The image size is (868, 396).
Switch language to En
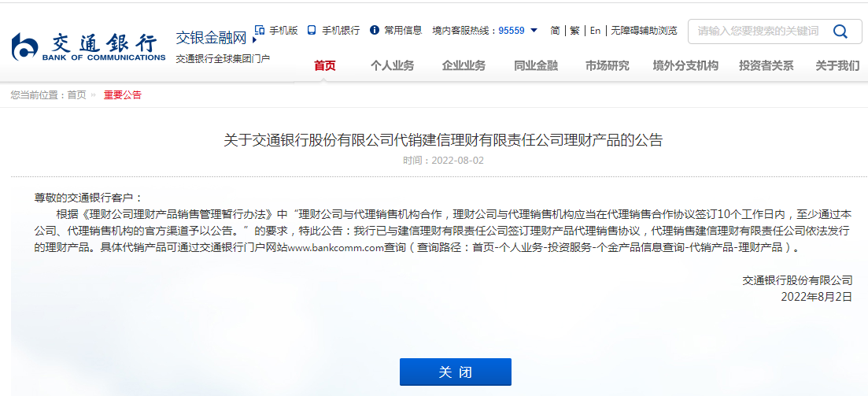pyautogui.click(x=595, y=31)
